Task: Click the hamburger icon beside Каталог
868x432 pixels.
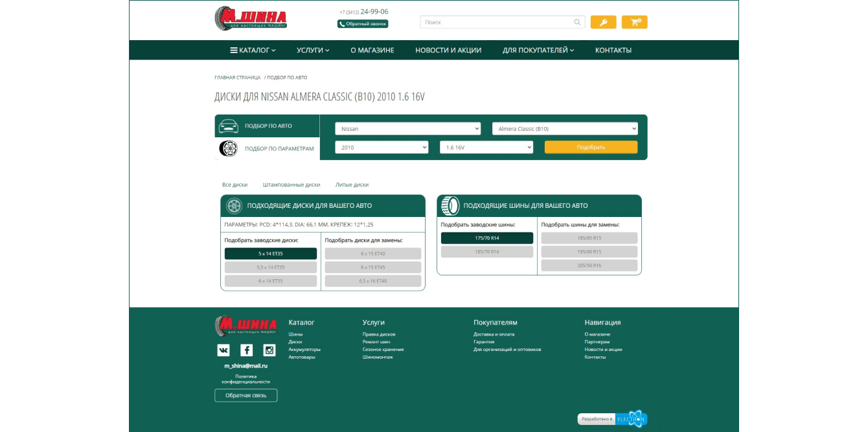Action: [x=234, y=50]
